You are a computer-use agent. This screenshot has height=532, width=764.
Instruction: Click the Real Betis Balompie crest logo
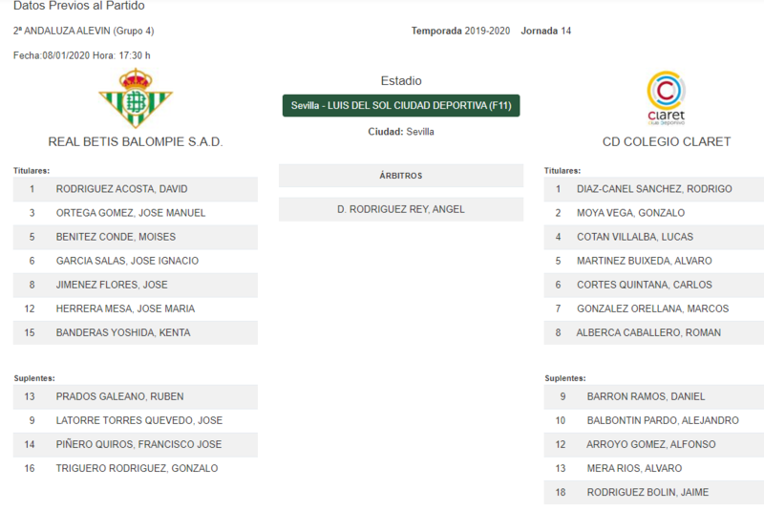coord(136,98)
